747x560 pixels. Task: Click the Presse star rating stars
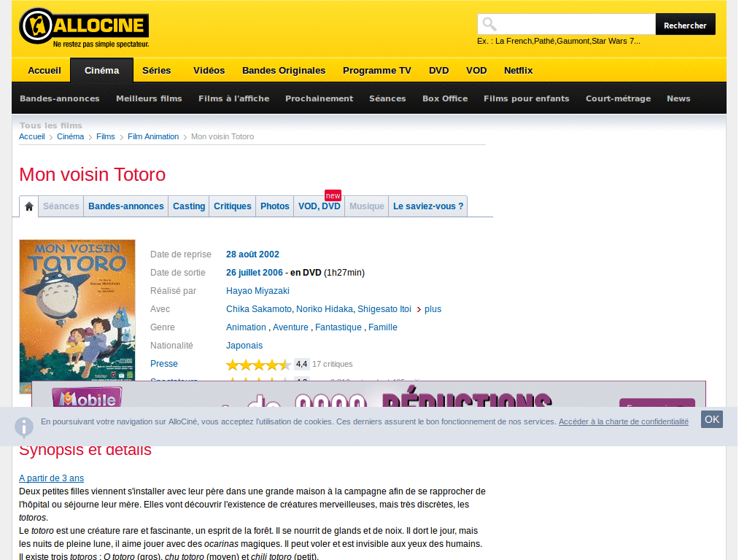tap(259, 364)
